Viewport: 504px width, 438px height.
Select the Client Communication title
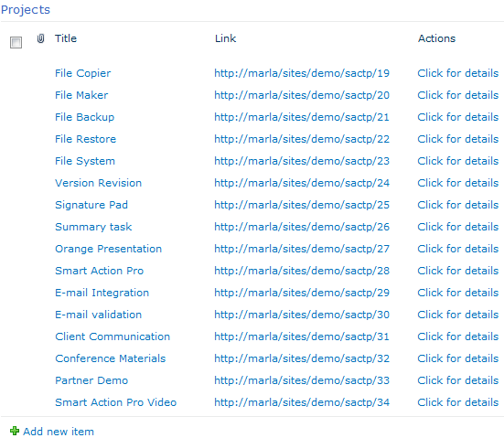pos(113,337)
